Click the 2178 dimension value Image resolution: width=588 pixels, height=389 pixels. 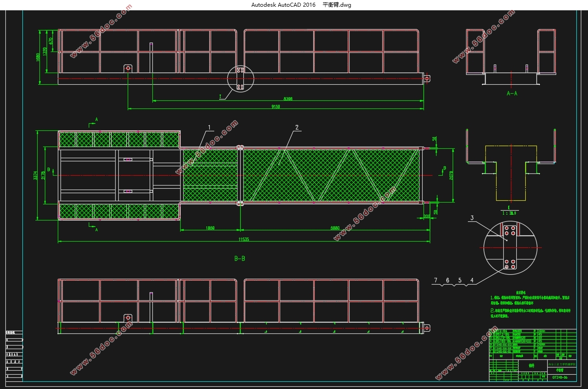tap(44, 176)
